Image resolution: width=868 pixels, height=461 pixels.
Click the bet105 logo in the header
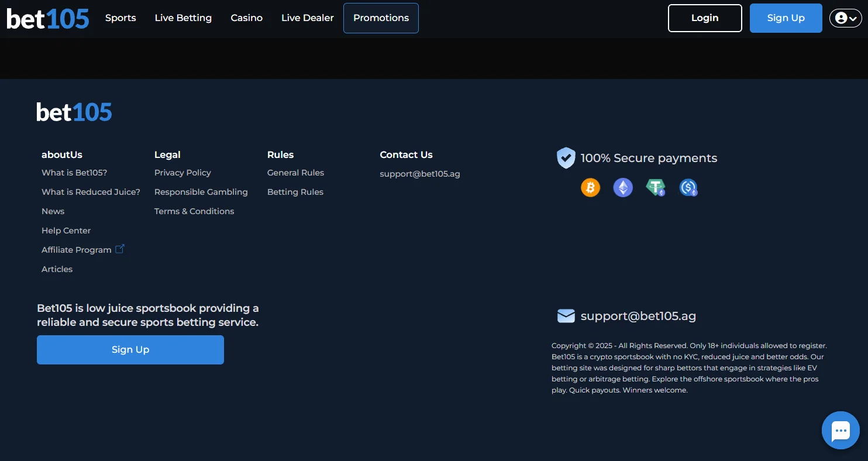(47, 18)
